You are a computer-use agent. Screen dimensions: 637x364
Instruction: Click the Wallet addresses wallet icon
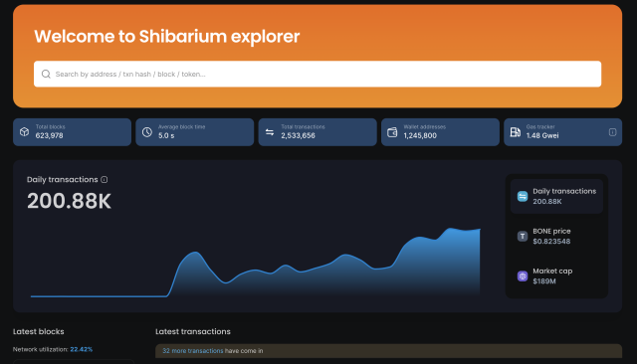coord(392,132)
